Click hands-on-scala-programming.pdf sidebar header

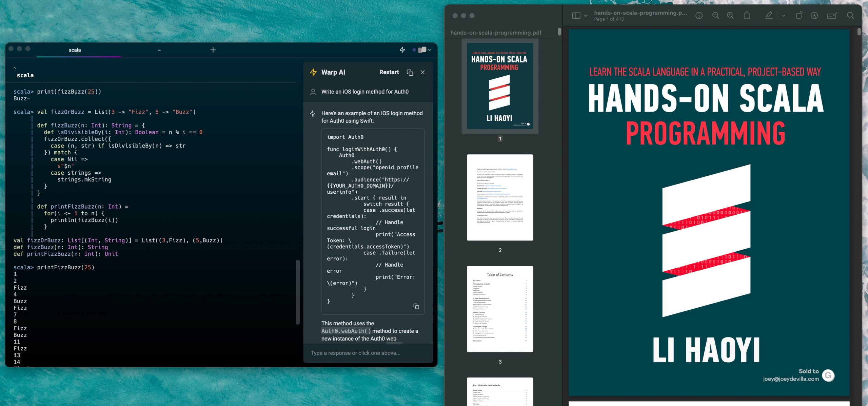click(496, 33)
